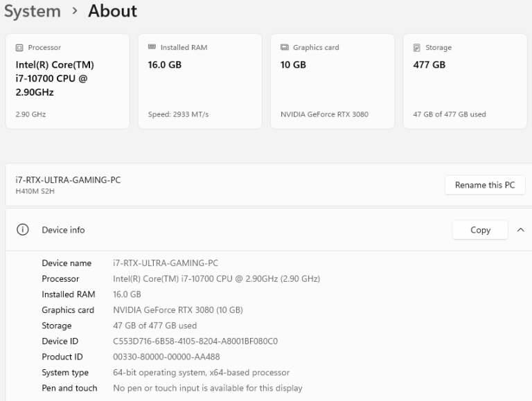Click the Device info circle icon
Viewport: 532px width, 401px height.
[x=22, y=230]
